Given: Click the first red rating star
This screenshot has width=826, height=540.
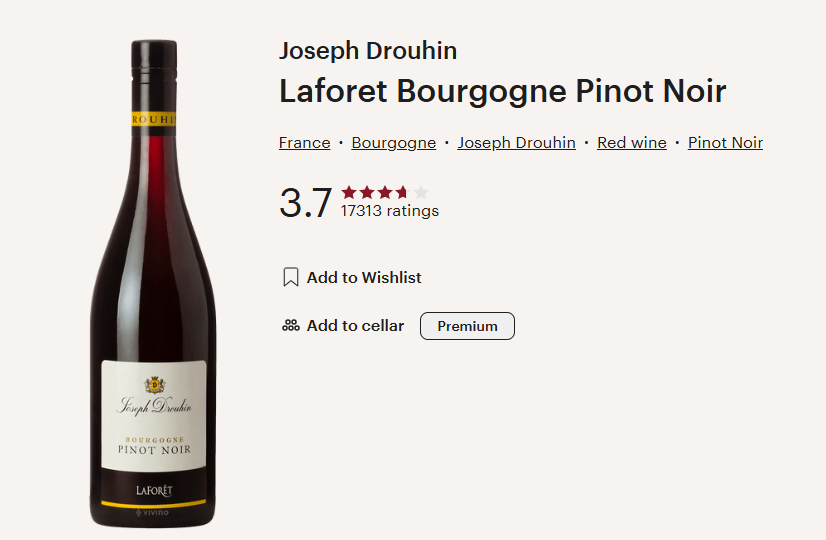Looking at the screenshot, I should 349,192.
